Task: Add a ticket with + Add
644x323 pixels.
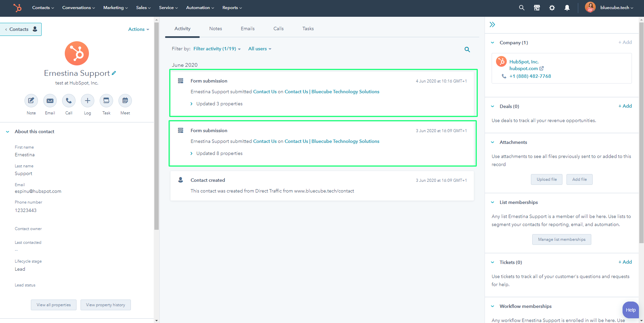Action: coord(625,262)
